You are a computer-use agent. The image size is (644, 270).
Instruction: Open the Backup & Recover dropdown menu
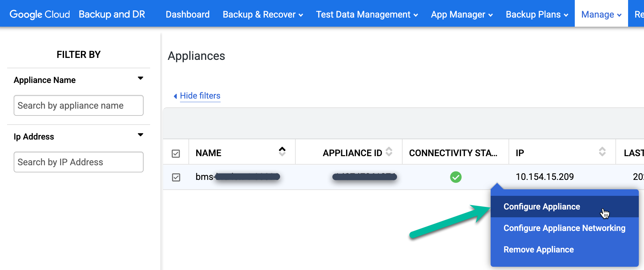pyautogui.click(x=263, y=15)
